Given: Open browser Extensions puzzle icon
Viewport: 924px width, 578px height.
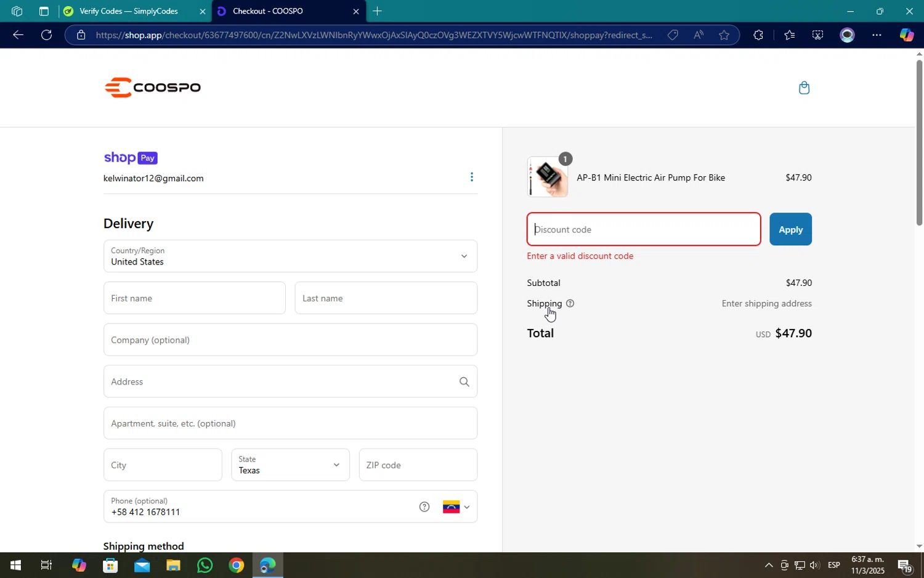Looking at the screenshot, I should 758,35.
